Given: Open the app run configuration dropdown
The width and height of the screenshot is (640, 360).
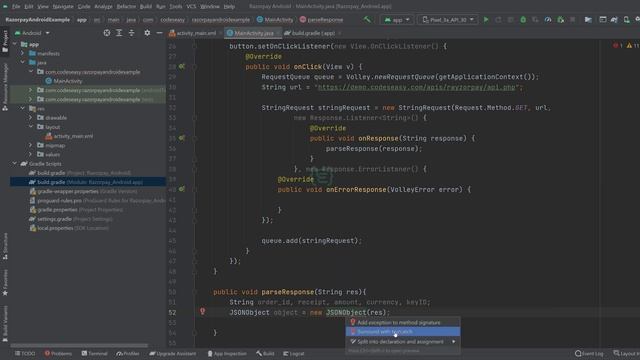Looking at the screenshot, I should point(397,20).
